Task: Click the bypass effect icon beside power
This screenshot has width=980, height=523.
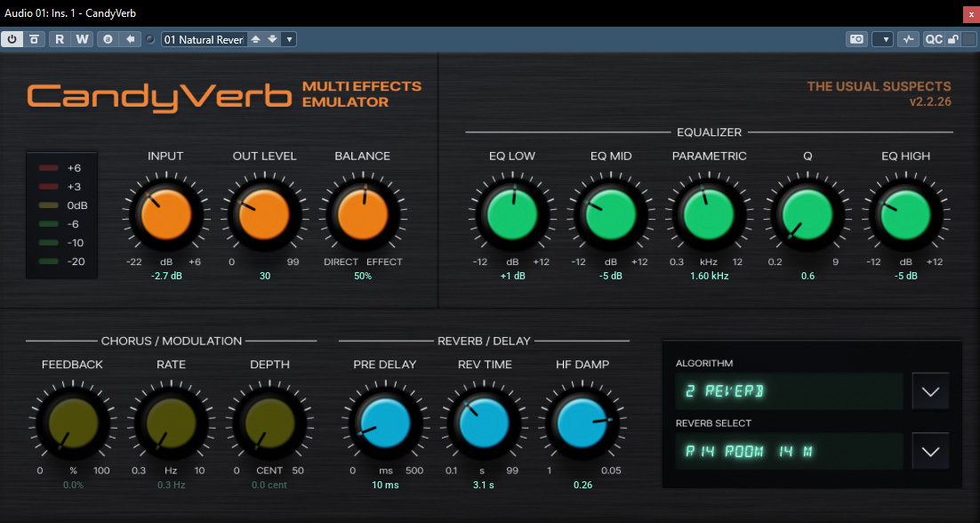Action: pos(34,39)
